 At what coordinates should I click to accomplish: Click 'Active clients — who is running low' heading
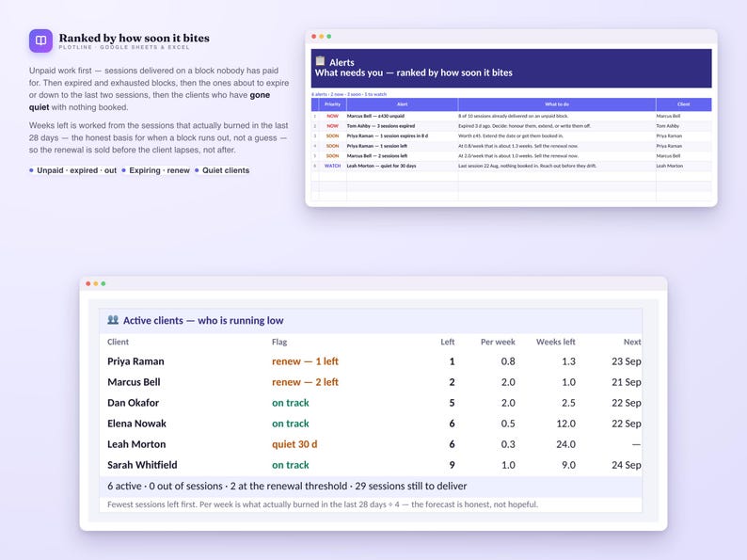203,320
